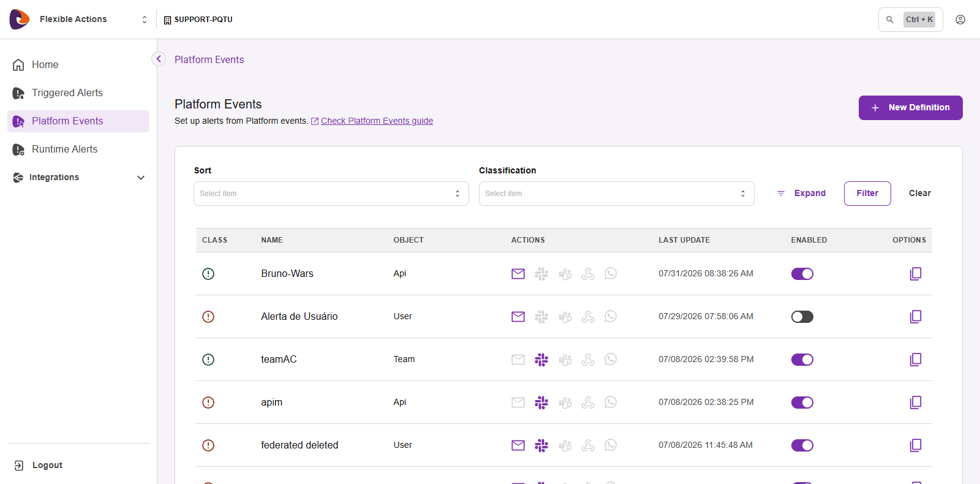
Task: Enable the Alerta de Usuário toggle
Action: pyautogui.click(x=802, y=317)
